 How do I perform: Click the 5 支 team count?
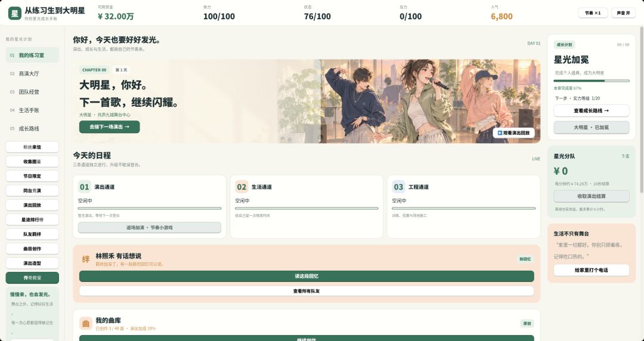tap(626, 156)
